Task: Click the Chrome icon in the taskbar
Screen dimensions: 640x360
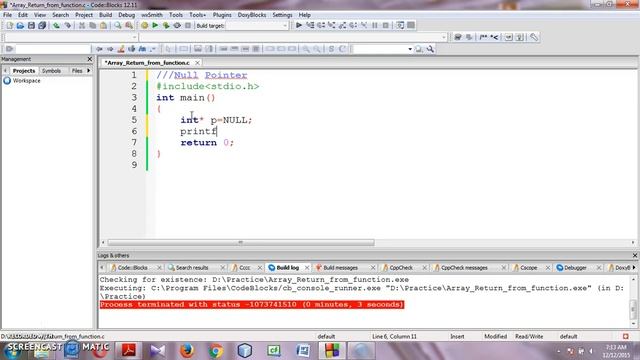Action: coord(216,351)
